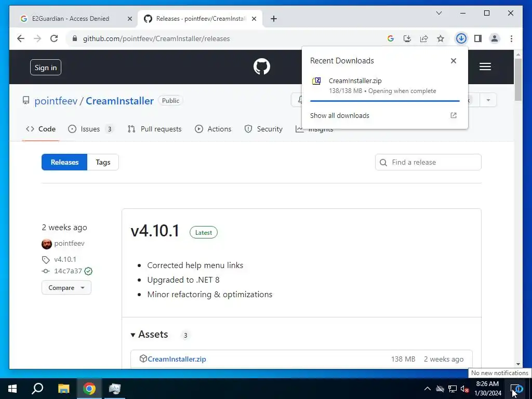Viewport: 532px width, 399px height.
Task: Click pointfeev avatar thumbnail
Action: coord(46,244)
